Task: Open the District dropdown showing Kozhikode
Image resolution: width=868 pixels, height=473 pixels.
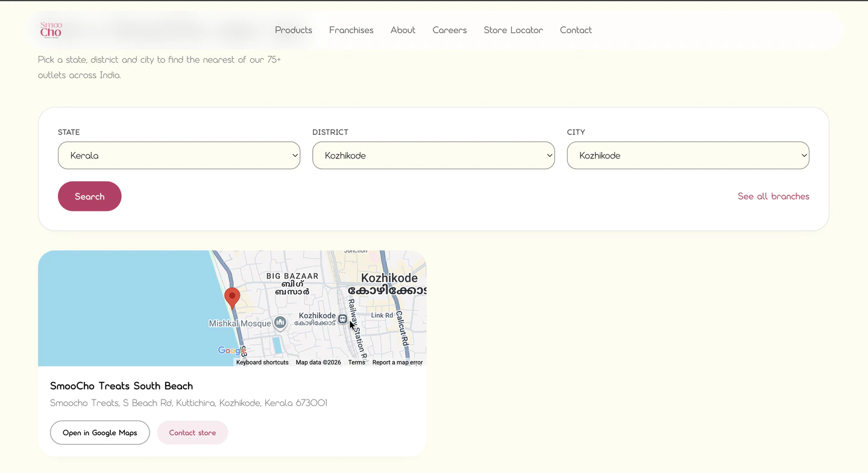Action: (433, 155)
